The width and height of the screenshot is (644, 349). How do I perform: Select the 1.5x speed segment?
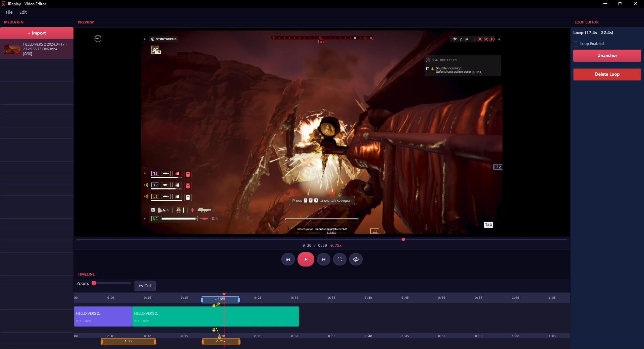coord(128,341)
